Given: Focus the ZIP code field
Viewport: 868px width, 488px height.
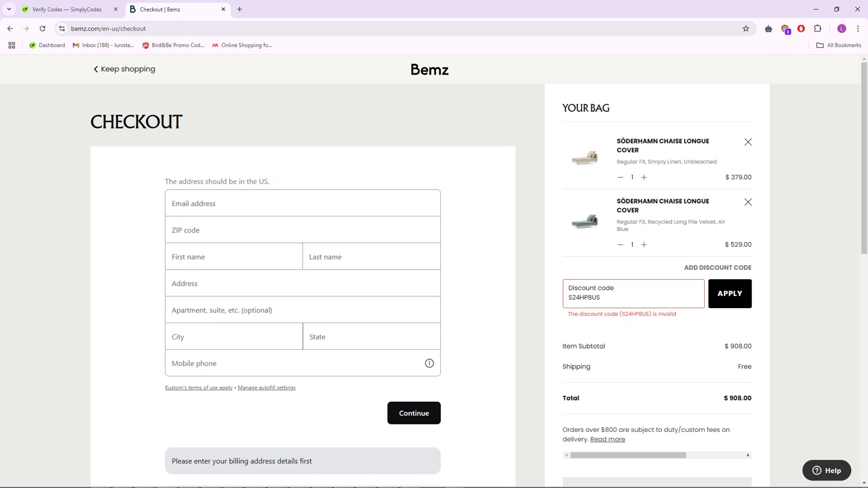Looking at the screenshot, I should pos(303,230).
